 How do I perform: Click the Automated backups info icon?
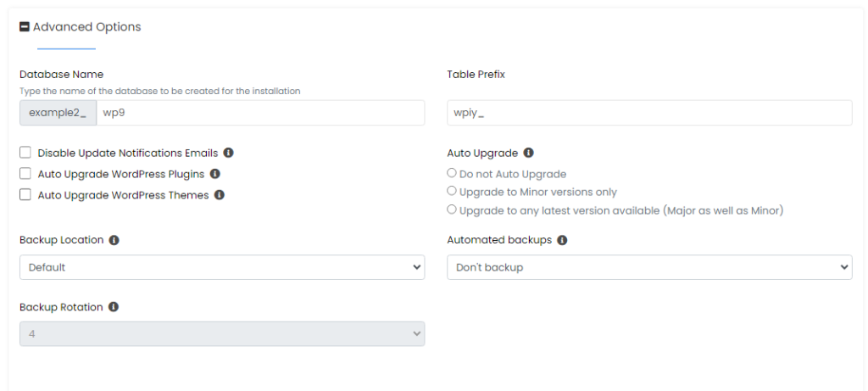pos(563,240)
